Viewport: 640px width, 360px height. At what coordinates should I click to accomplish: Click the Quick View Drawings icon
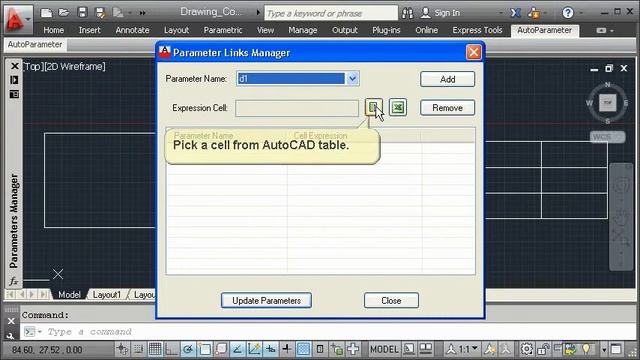(x=426, y=349)
